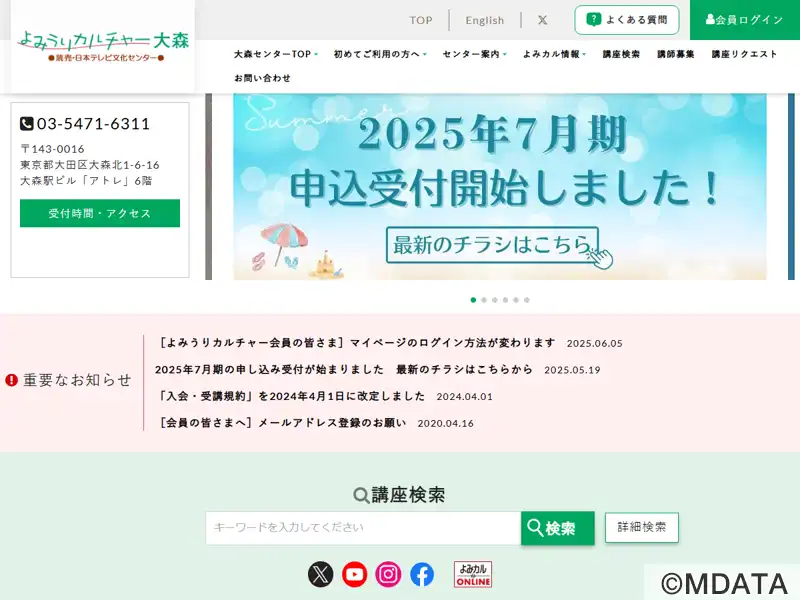Open the black X social icon

click(320, 574)
